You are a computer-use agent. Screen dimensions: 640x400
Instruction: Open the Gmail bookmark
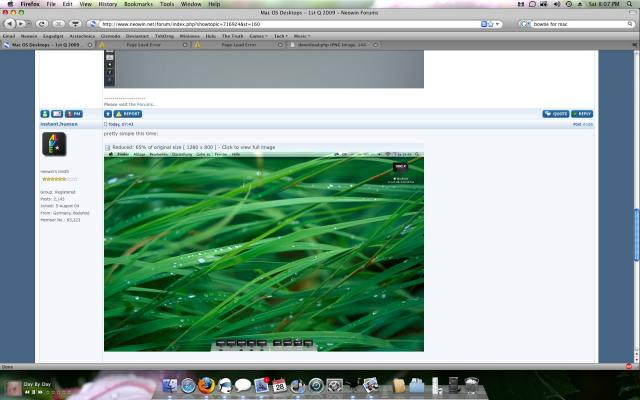point(9,36)
